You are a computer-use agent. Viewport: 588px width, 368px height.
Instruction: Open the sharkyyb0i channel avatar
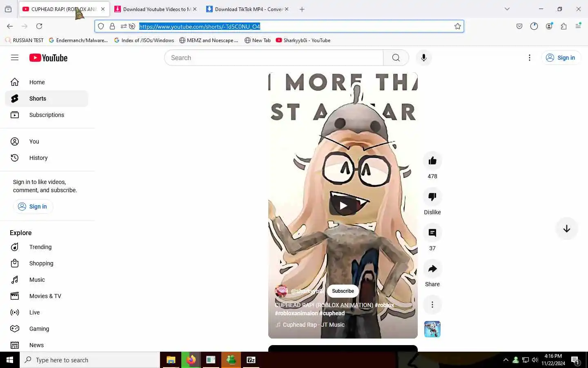(281, 291)
